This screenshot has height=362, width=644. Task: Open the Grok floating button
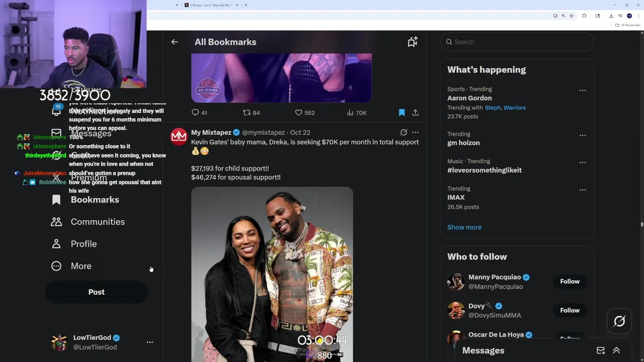[x=619, y=321]
